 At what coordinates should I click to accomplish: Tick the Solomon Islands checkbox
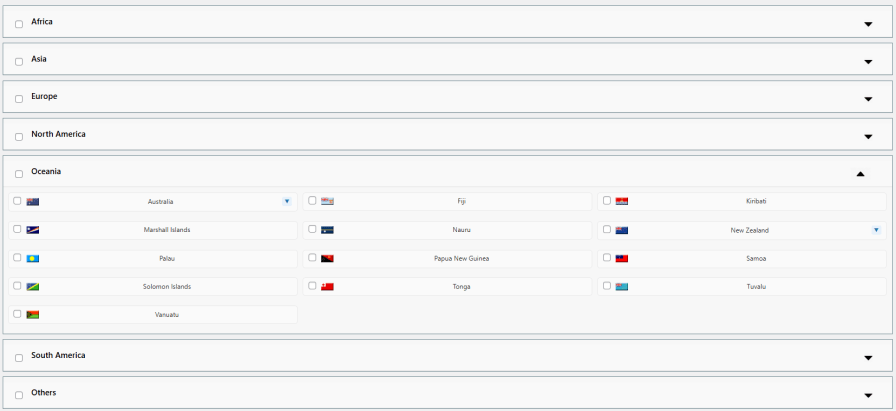(17, 286)
